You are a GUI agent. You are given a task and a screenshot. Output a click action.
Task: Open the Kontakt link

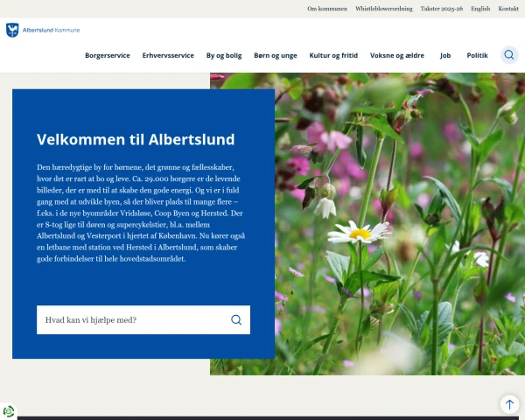click(x=508, y=9)
